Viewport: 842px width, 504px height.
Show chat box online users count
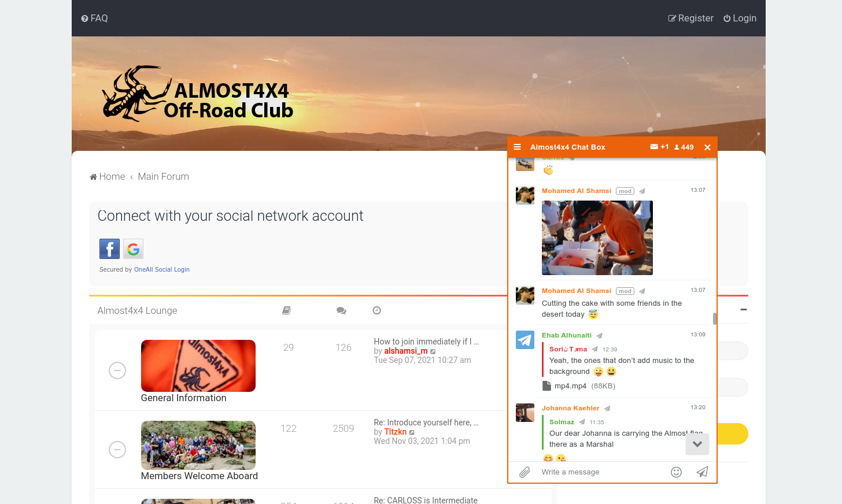click(684, 147)
